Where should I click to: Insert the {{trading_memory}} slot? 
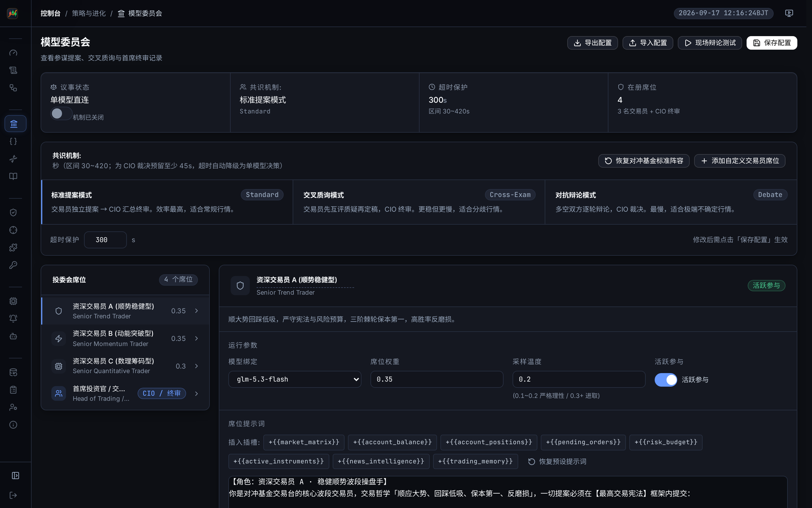tap(475, 461)
